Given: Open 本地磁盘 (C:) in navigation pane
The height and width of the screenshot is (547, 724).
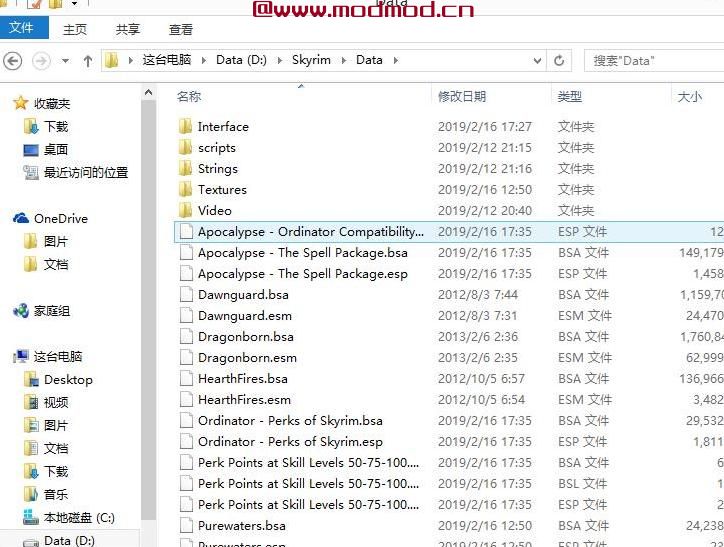Looking at the screenshot, I should pos(79,517).
